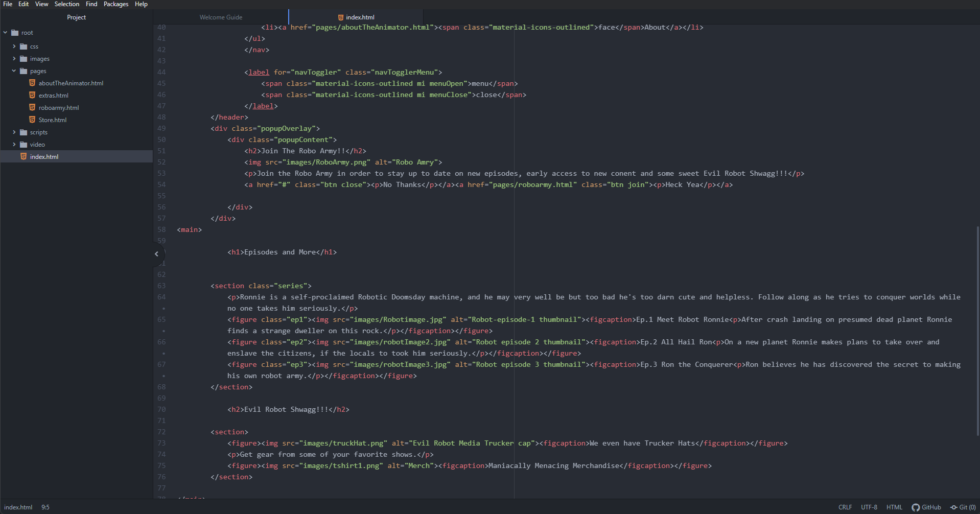Select the scripts folder label

click(x=39, y=132)
